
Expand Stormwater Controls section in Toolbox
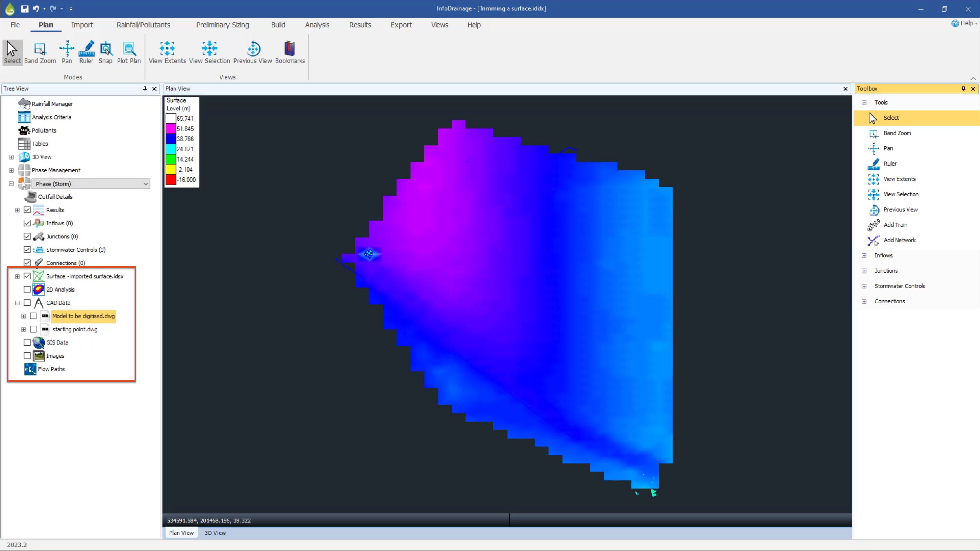pyautogui.click(x=864, y=286)
